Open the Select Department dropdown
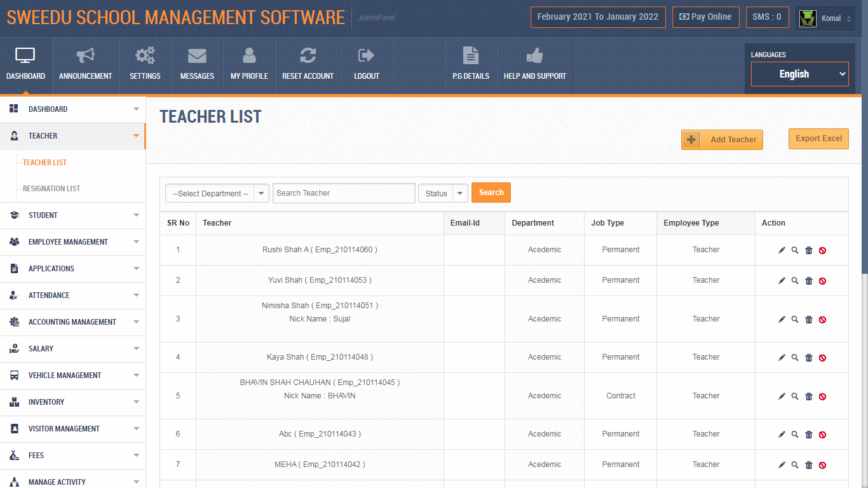This screenshot has width=868, height=488. coord(217,193)
